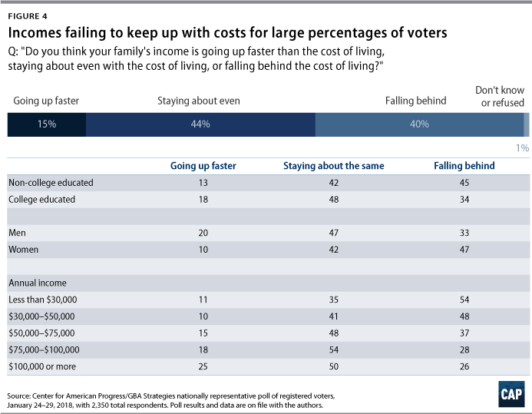This screenshot has height=414, width=532.
Task: Click the Women row label
Action: click(x=23, y=250)
